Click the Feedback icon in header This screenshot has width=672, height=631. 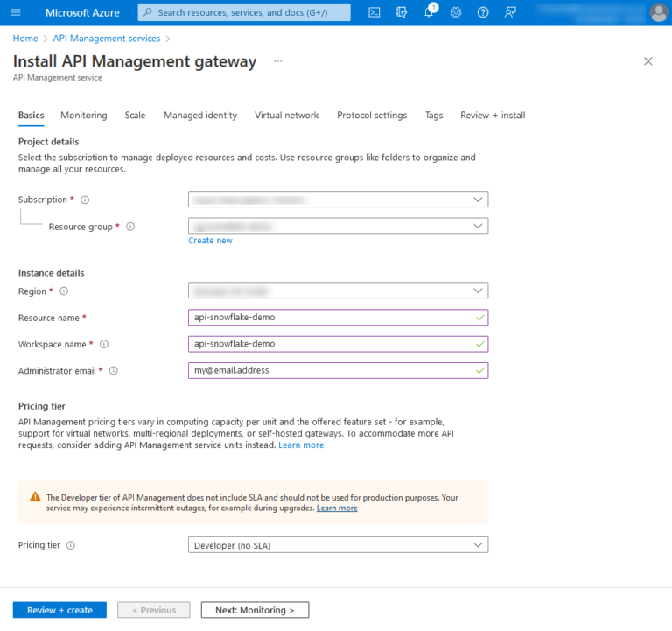[x=511, y=12]
